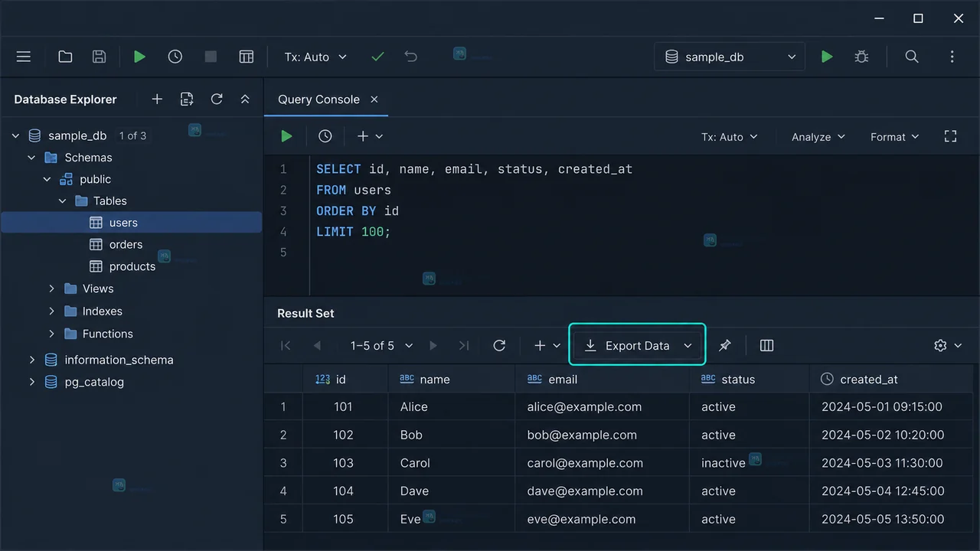Click the columns layout icon in Result Set toolbar

pos(766,346)
